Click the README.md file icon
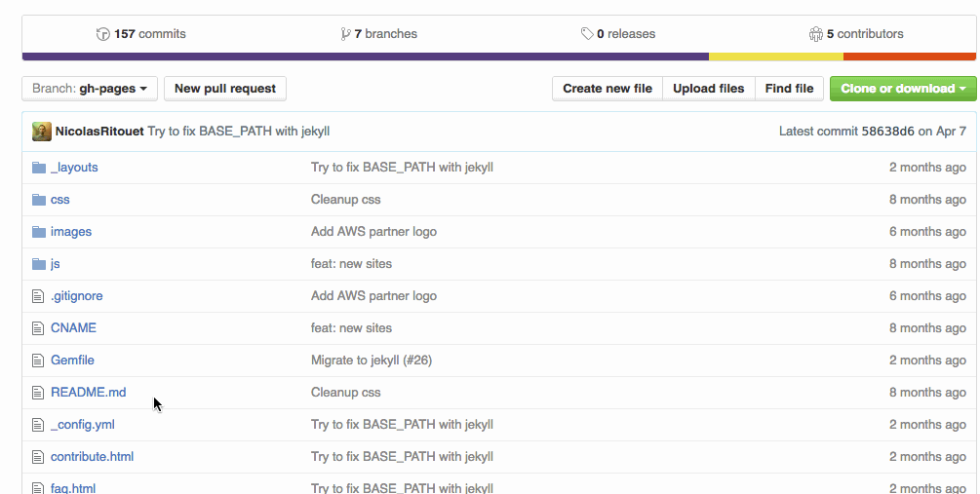Screen dimensions: 980x494 [x=39, y=393]
